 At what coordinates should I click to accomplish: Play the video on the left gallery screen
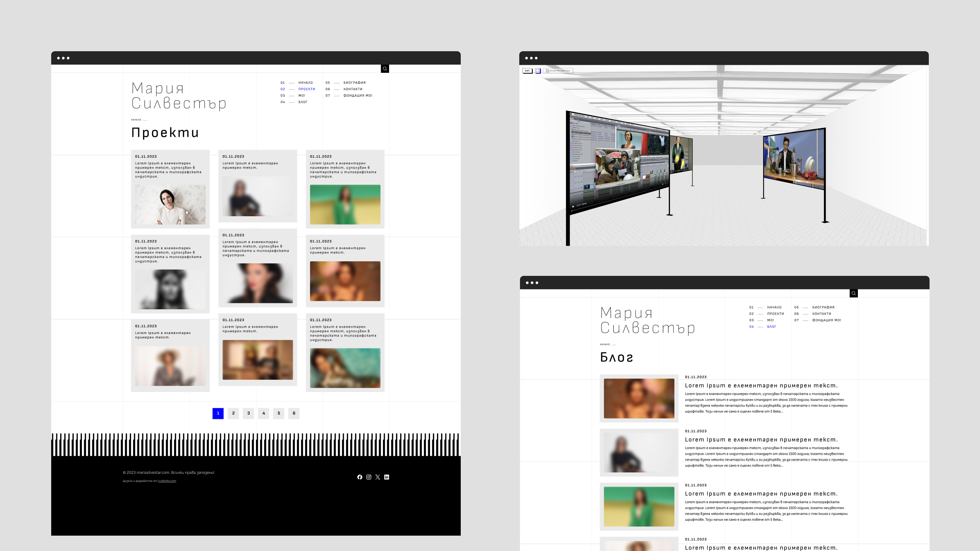click(573, 207)
